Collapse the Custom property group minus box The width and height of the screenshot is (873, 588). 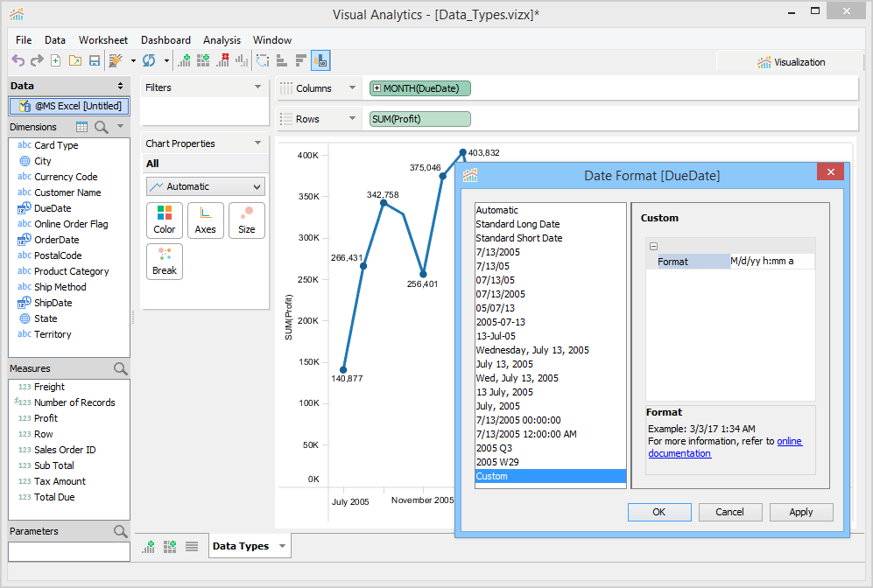[x=653, y=247]
